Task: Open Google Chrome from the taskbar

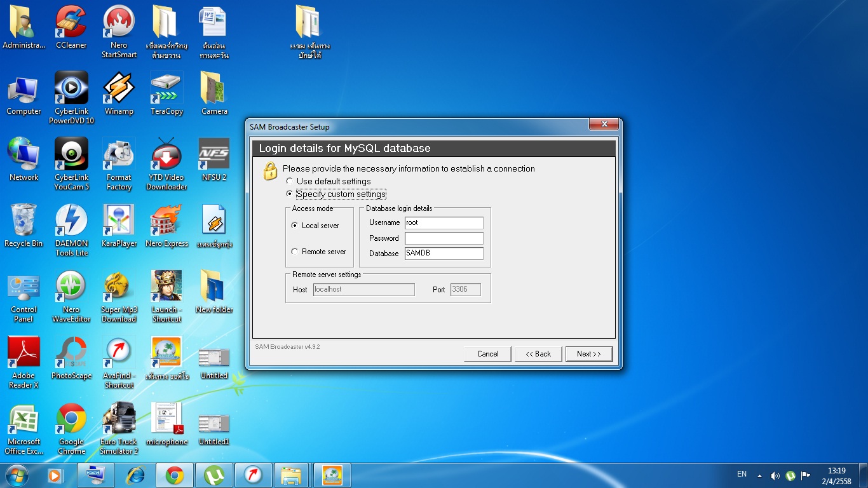Action: click(175, 475)
